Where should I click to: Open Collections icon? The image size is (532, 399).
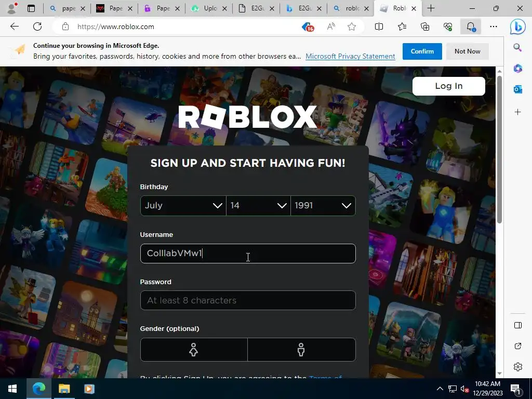tap(425, 26)
